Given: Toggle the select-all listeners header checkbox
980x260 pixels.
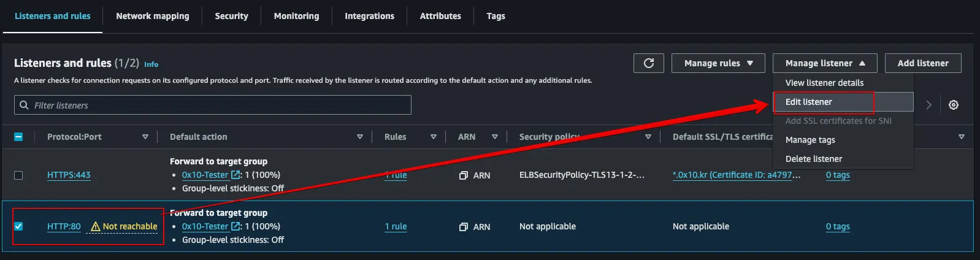Looking at the screenshot, I should 18,137.
